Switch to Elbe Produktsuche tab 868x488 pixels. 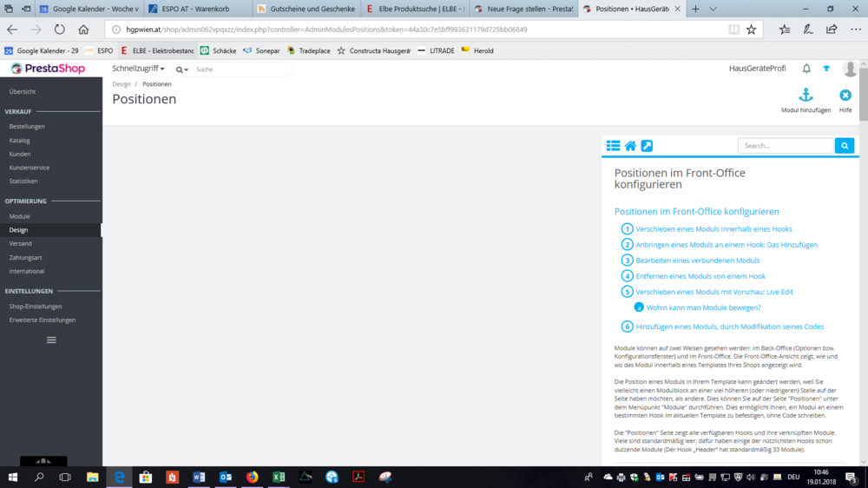point(416,9)
